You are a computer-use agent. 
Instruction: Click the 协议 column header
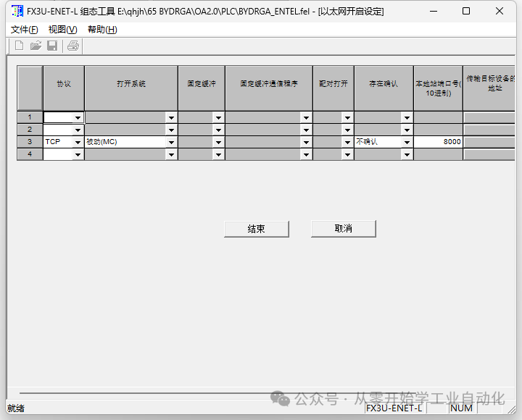coord(64,88)
